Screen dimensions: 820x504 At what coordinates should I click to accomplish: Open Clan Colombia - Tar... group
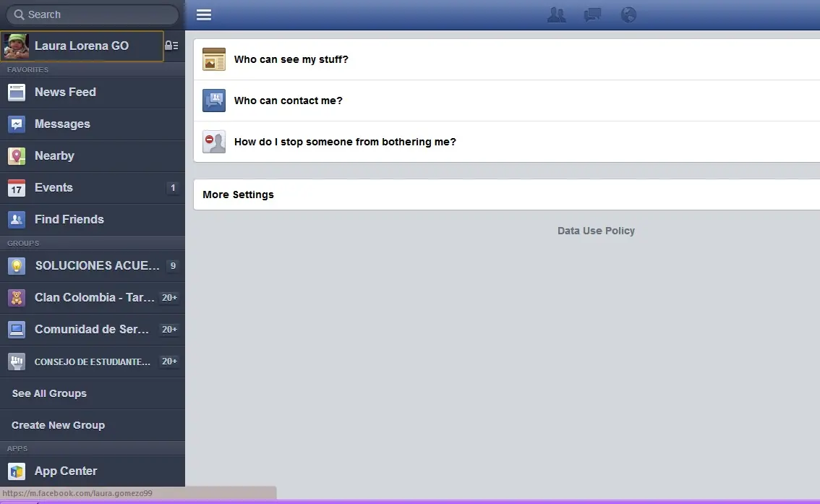pyautogui.click(x=93, y=298)
